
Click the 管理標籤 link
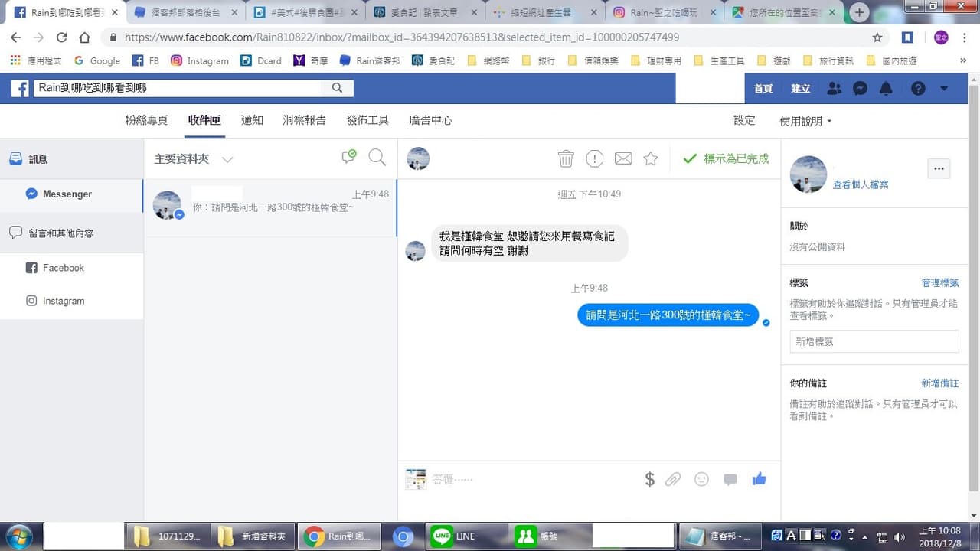pyautogui.click(x=940, y=282)
